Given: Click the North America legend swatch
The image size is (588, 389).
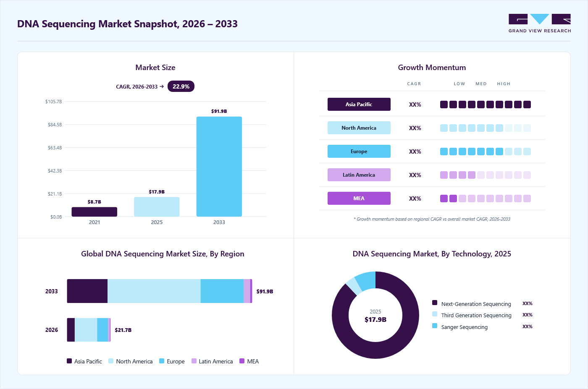Looking at the screenshot, I should [111, 361].
